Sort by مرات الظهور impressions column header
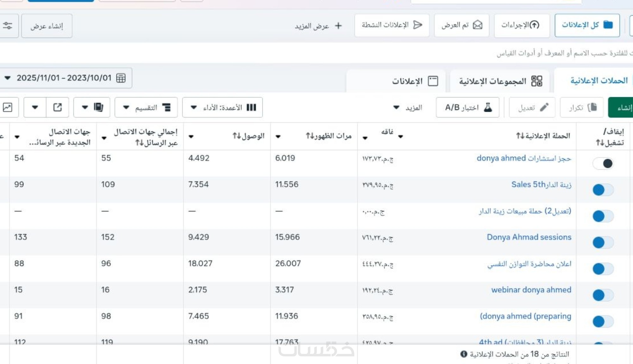The image size is (633, 364). coord(329,136)
